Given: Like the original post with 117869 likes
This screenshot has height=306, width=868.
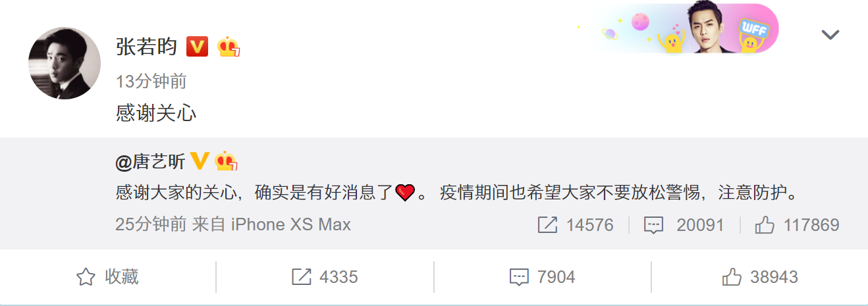Looking at the screenshot, I should tap(797, 226).
